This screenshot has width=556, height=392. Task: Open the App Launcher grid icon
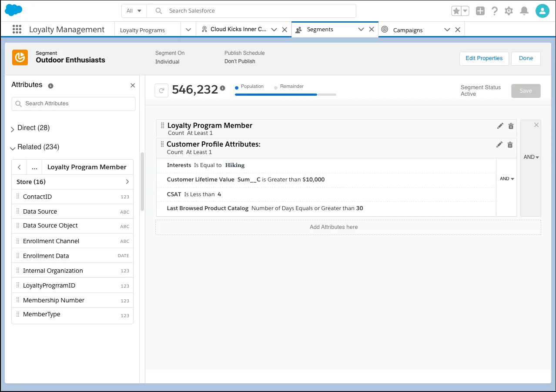click(17, 29)
